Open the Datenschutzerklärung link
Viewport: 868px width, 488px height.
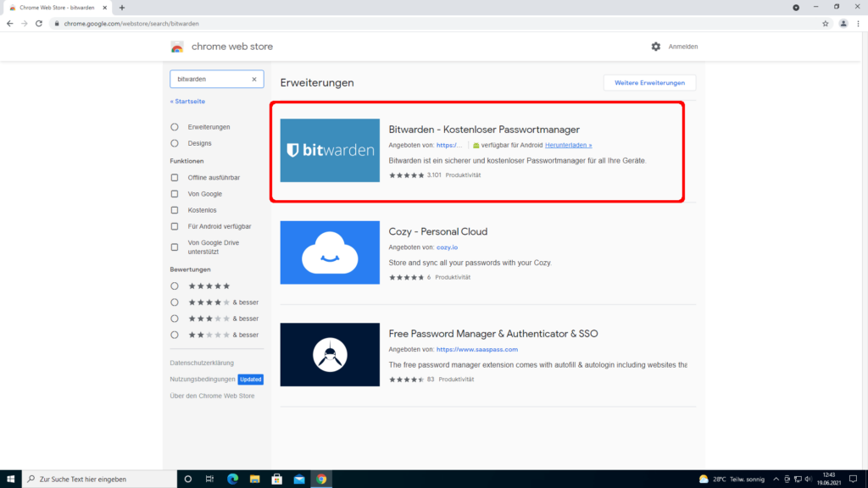click(202, 363)
